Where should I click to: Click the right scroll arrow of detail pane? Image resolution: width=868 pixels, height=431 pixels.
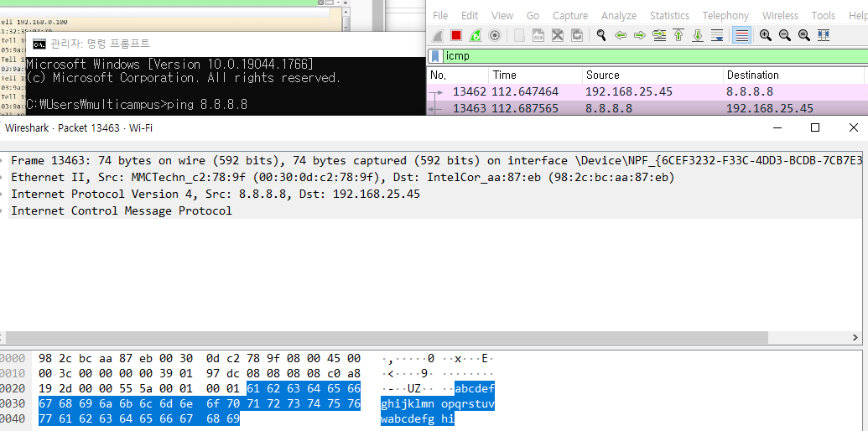point(855,337)
